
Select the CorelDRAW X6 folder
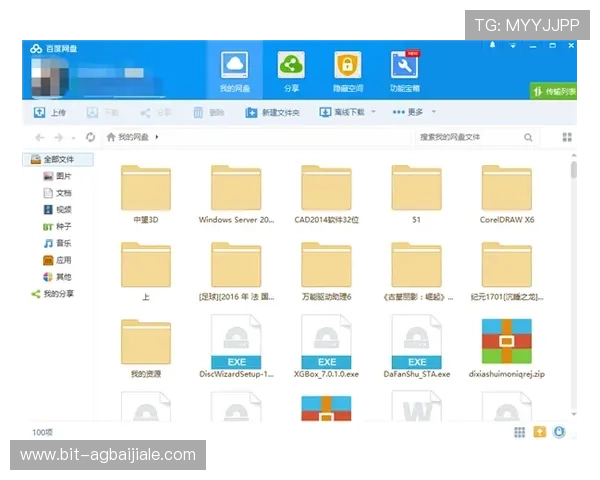pos(507,194)
